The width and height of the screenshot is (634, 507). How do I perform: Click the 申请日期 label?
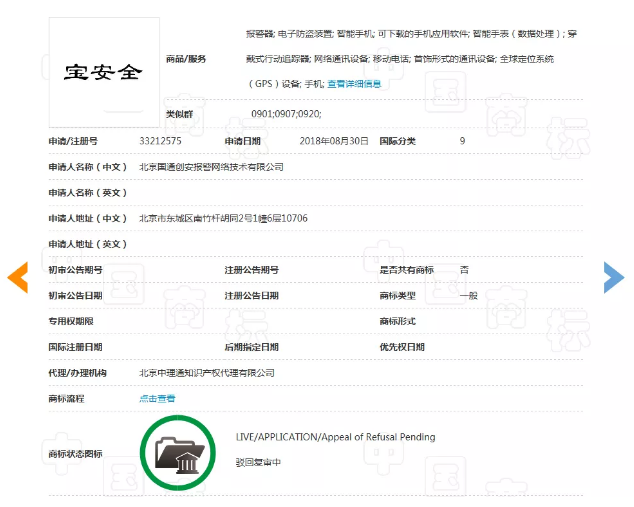coord(243,141)
